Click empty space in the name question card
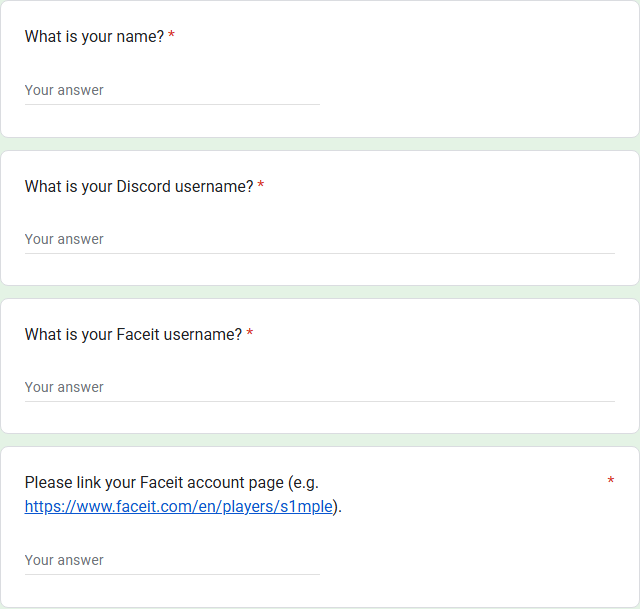 coord(480,70)
